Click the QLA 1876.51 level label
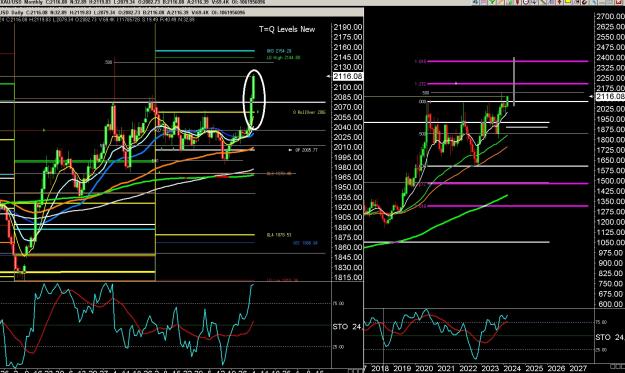 pos(279,235)
